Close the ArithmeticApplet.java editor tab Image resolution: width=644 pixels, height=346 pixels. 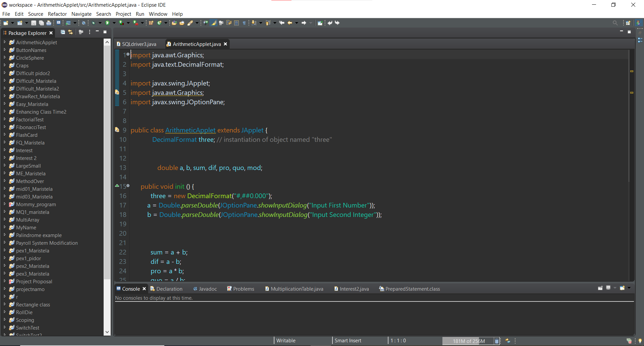pyautogui.click(x=225, y=44)
